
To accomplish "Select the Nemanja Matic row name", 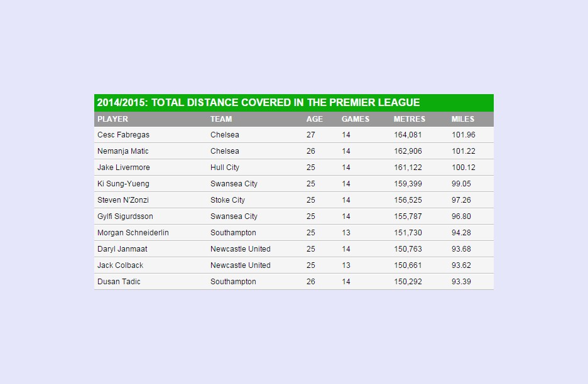I will tap(123, 151).
